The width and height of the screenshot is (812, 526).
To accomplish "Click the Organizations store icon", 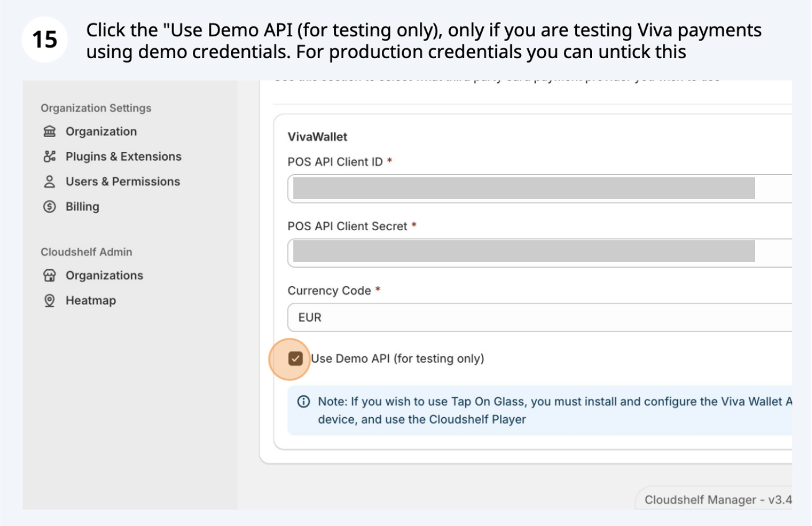I will pyautogui.click(x=50, y=276).
